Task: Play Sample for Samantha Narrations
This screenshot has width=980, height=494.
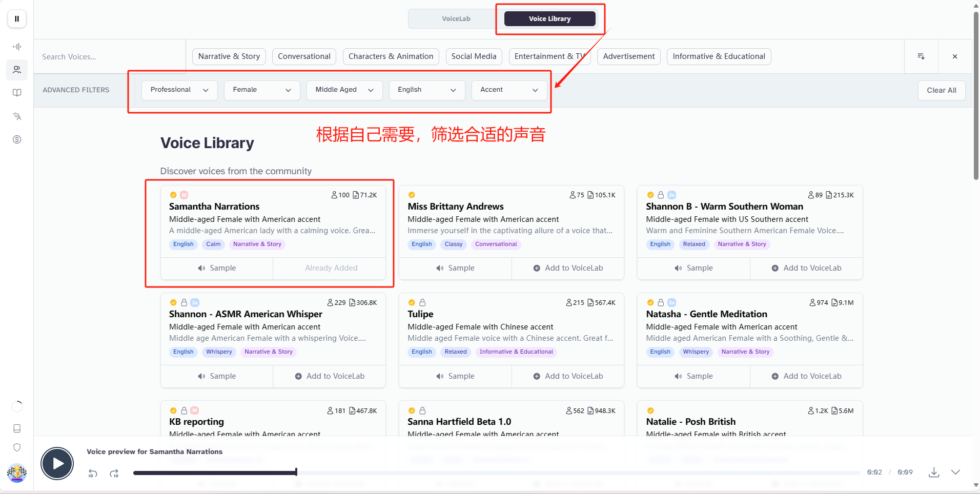Action: pyautogui.click(x=217, y=268)
